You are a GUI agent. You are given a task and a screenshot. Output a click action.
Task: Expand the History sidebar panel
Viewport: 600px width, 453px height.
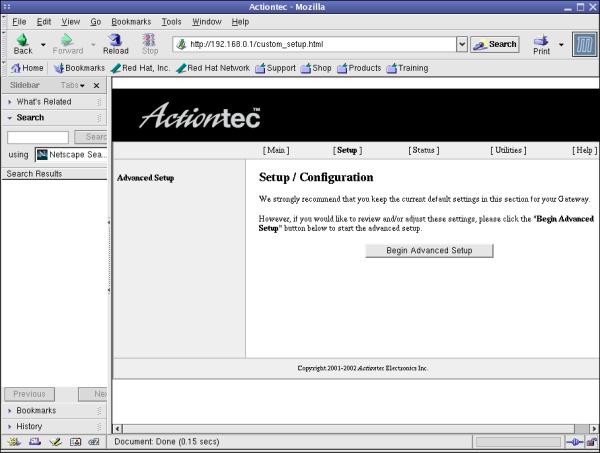tap(54, 426)
